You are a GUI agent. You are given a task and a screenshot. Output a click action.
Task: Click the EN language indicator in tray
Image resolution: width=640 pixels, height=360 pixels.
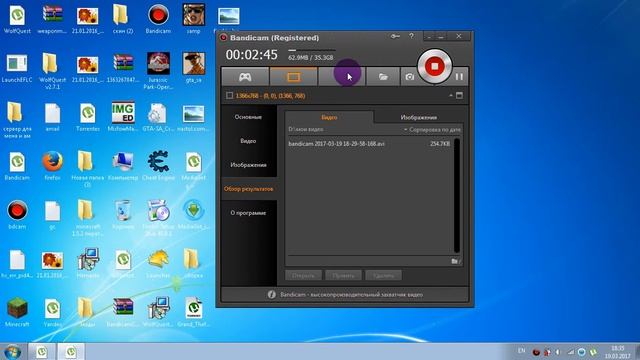point(521,351)
